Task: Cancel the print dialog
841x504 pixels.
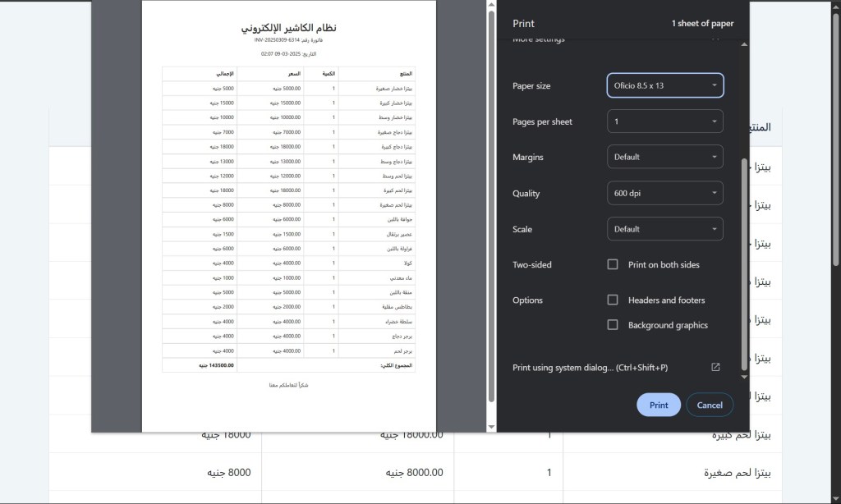Action: [x=710, y=405]
